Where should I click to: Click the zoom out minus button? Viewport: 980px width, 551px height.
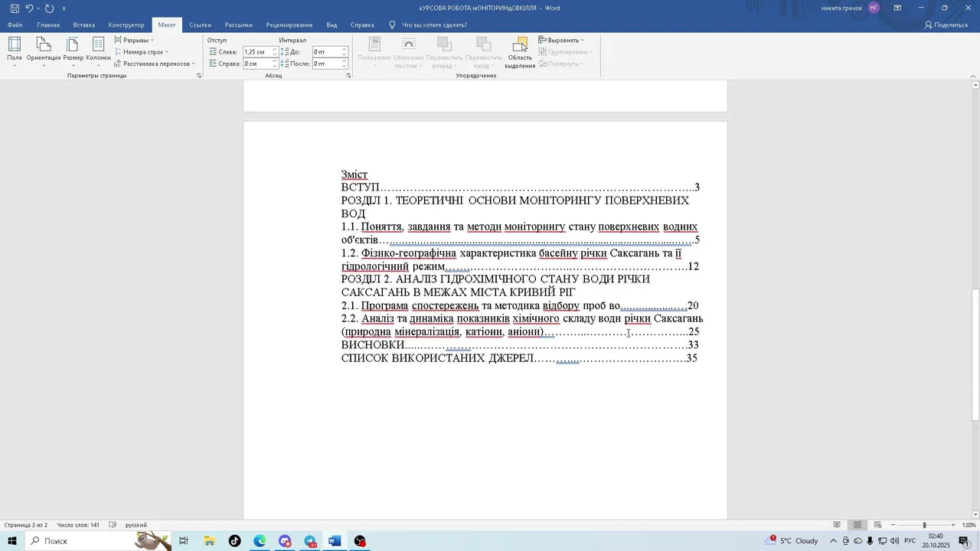tap(893, 525)
